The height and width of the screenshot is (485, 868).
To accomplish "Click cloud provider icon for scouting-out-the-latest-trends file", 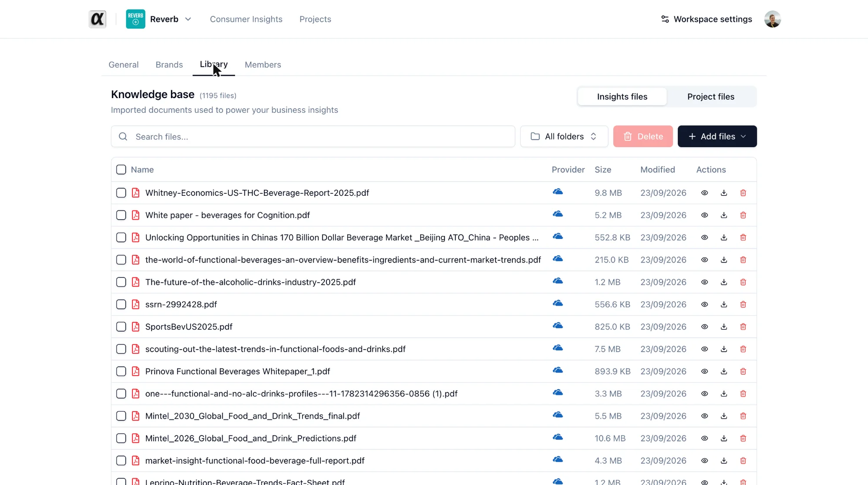I will [x=558, y=348].
